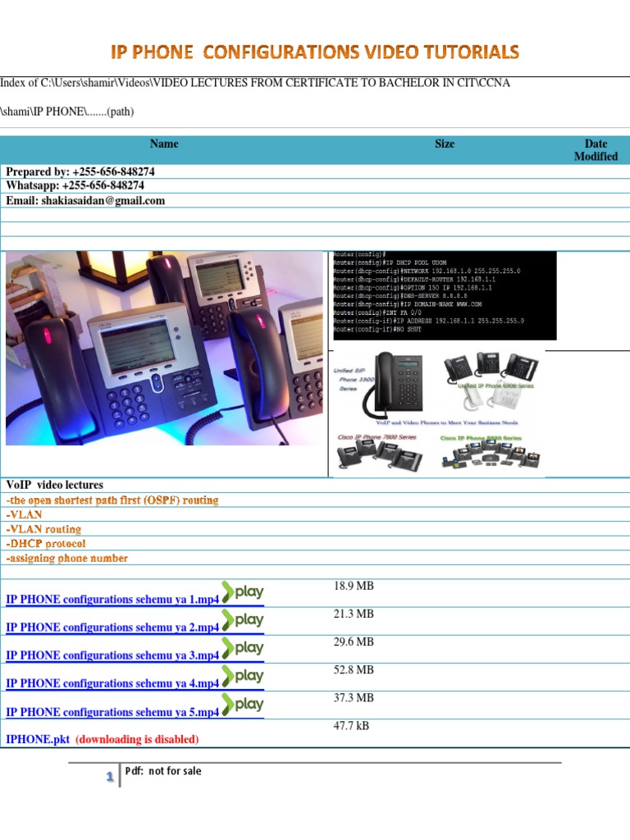Click the downloading is disabled note
The width and height of the screenshot is (630, 840).
(137, 739)
